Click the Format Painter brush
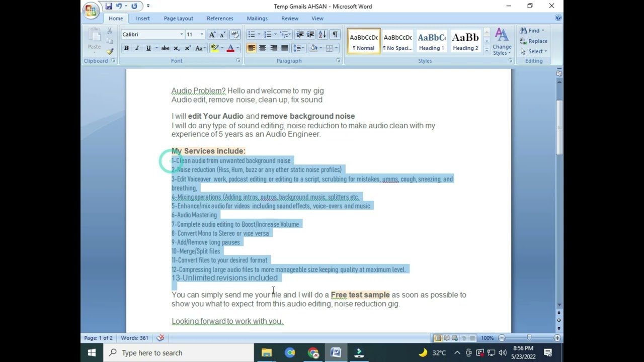 pos(110,51)
